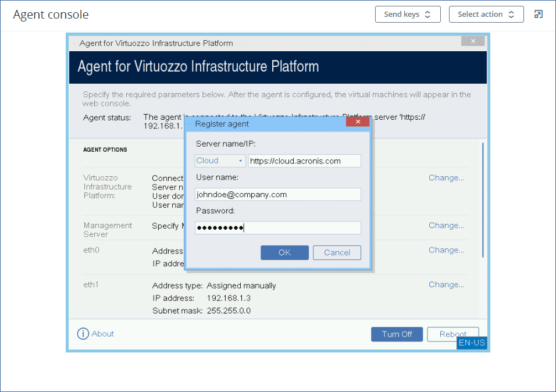556x392 pixels.
Task: Click the Reboot button
Action: pyautogui.click(x=452, y=334)
